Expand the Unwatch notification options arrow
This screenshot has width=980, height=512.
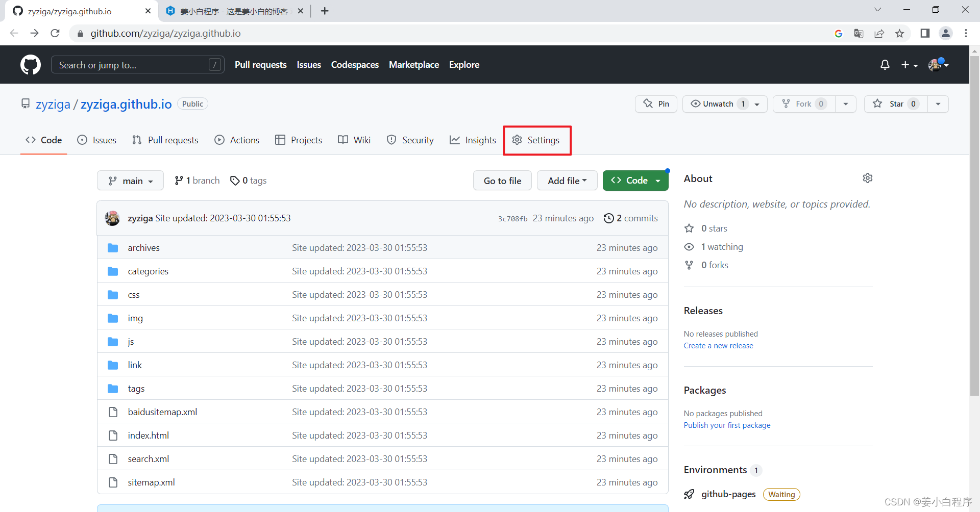757,104
